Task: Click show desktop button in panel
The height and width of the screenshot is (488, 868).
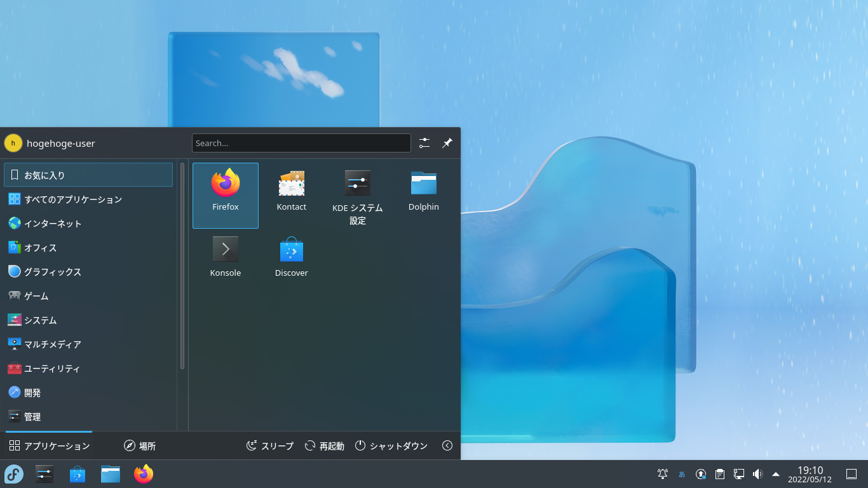Action: coord(851,474)
